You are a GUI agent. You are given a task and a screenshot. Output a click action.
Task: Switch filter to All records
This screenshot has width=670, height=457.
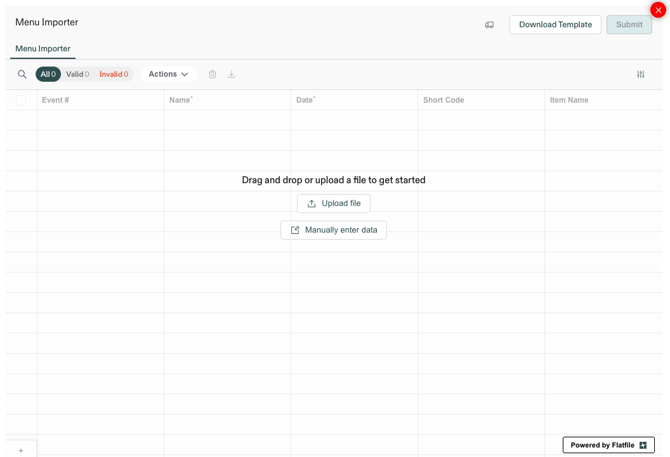click(48, 74)
